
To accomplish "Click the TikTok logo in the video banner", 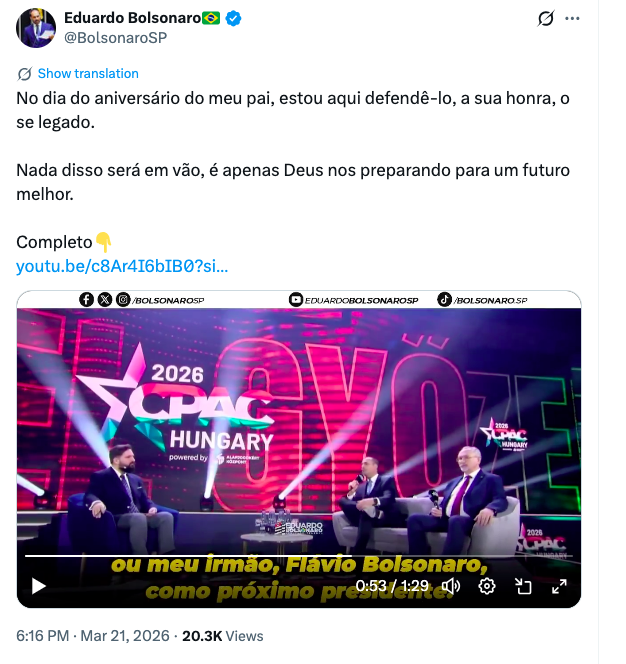I will pos(444,300).
